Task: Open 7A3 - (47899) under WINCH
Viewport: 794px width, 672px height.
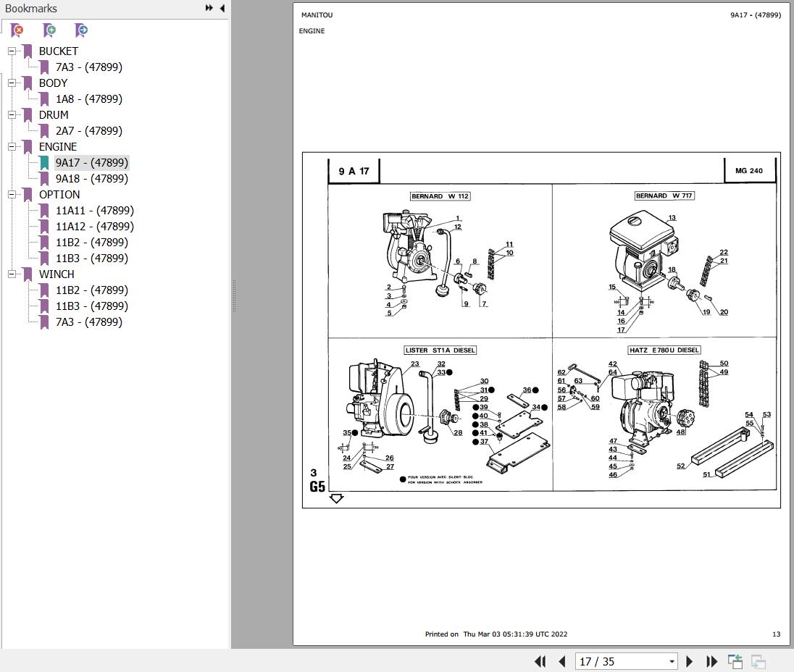Action: pos(89,322)
